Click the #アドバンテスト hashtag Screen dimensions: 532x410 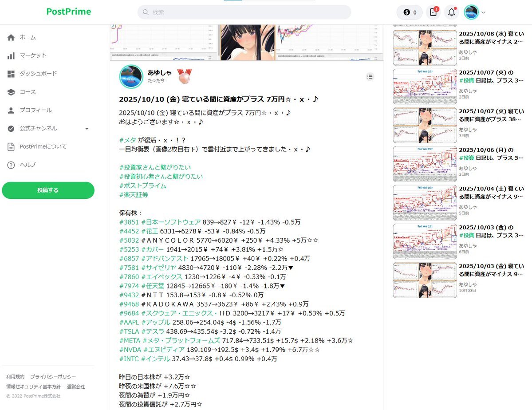point(165,259)
